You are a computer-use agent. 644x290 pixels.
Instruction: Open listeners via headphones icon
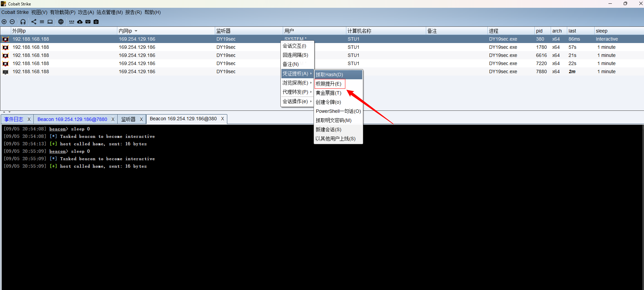tap(23, 22)
